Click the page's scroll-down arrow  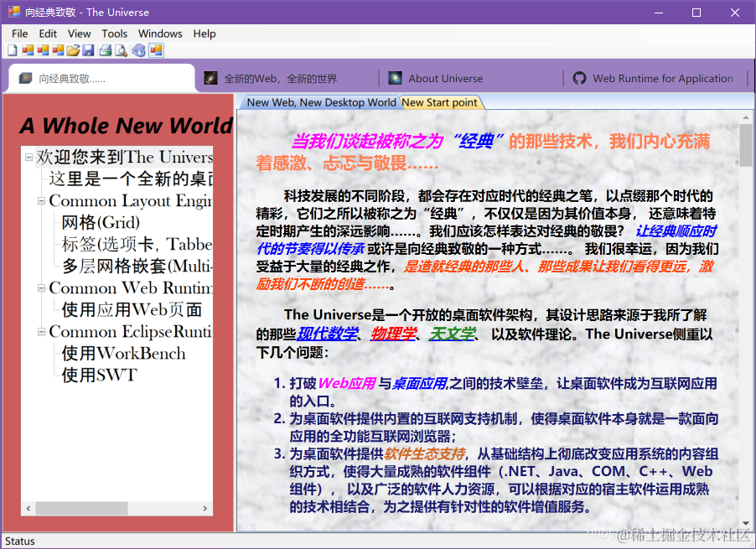745,524
